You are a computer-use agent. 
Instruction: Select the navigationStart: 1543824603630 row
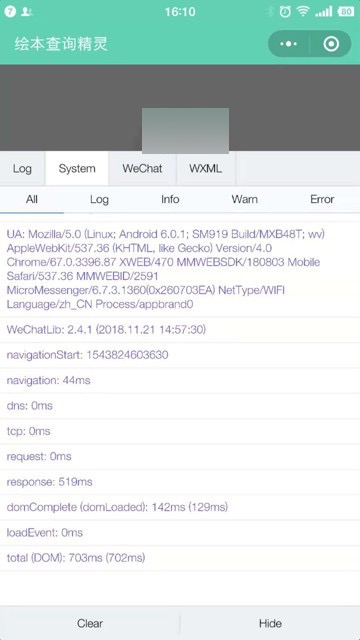click(180, 355)
